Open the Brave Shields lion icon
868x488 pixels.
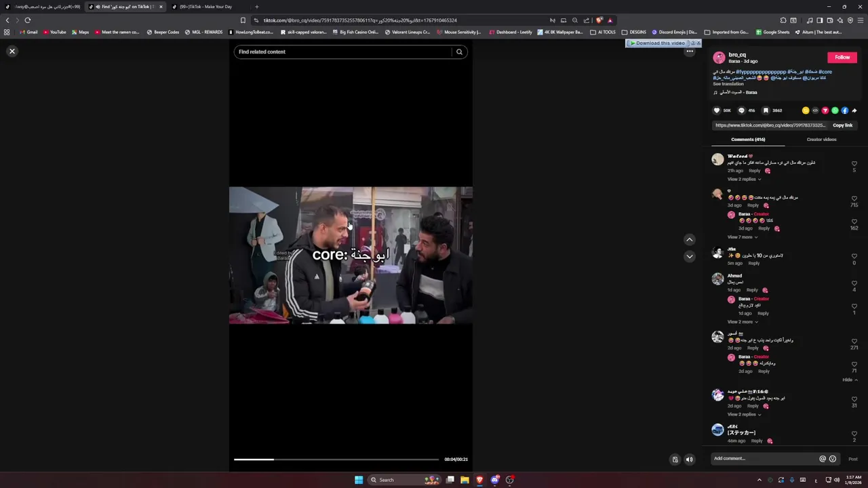[x=599, y=20]
